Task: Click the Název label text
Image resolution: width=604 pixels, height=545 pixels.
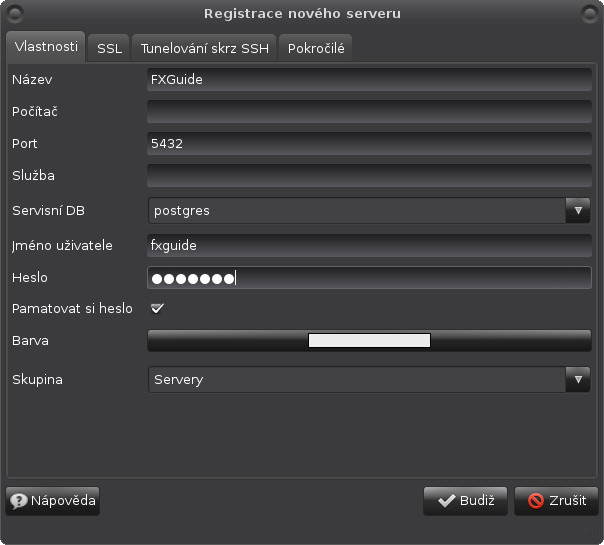Action: (x=32, y=80)
